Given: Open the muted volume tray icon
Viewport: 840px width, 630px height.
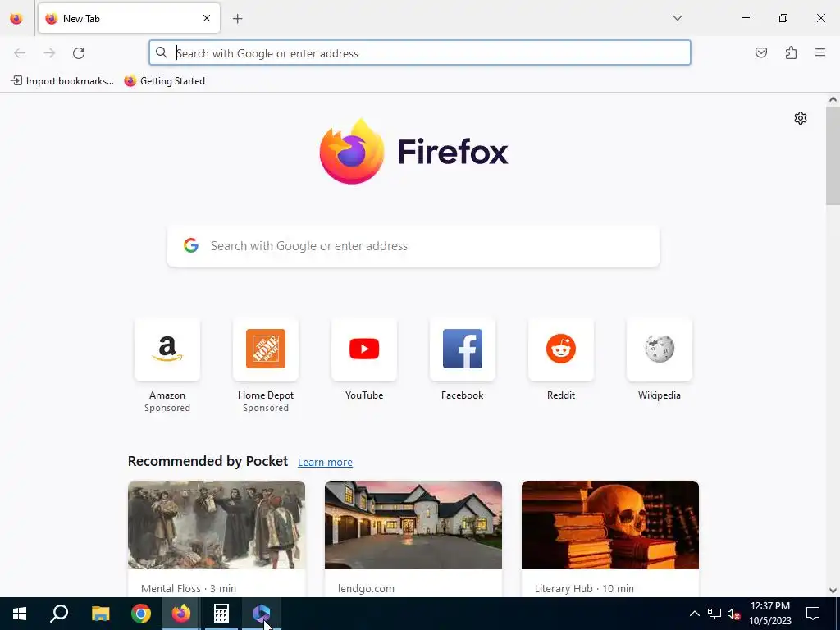Looking at the screenshot, I should [x=734, y=614].
